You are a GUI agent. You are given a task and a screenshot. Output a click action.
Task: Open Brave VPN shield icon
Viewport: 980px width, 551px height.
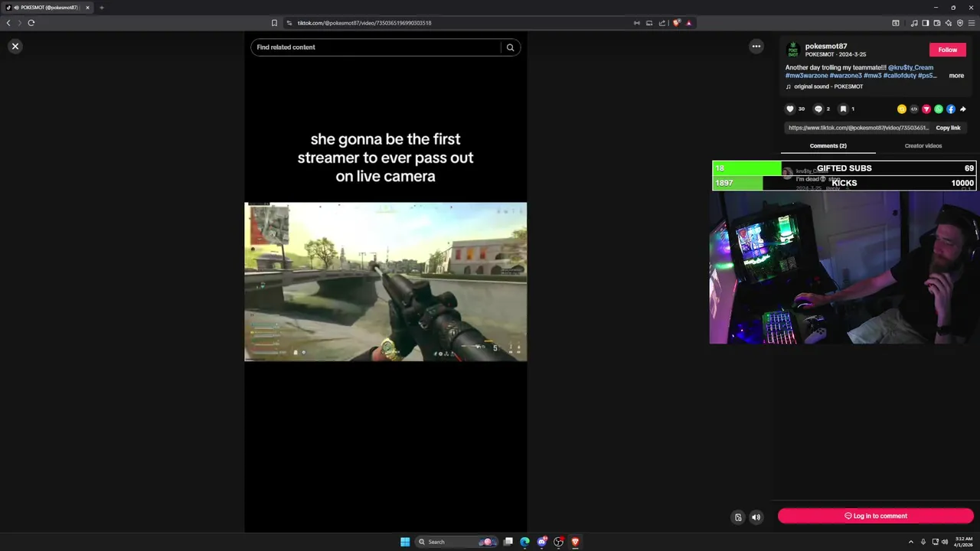coord(960,23)
